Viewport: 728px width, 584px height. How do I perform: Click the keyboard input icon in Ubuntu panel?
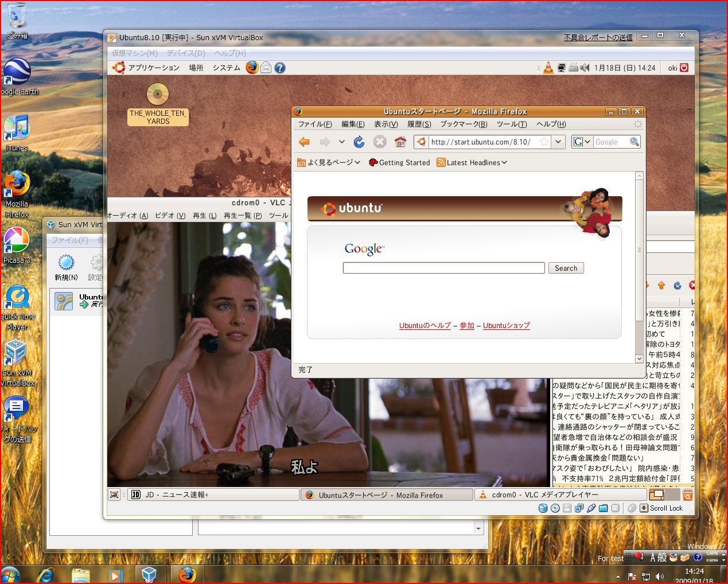573,68
